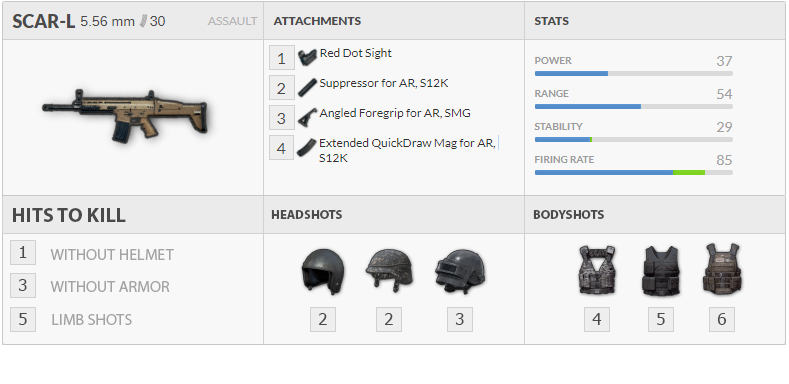
Task: Click the Angled Foregrip icon
Action: (x=307, y=117)
